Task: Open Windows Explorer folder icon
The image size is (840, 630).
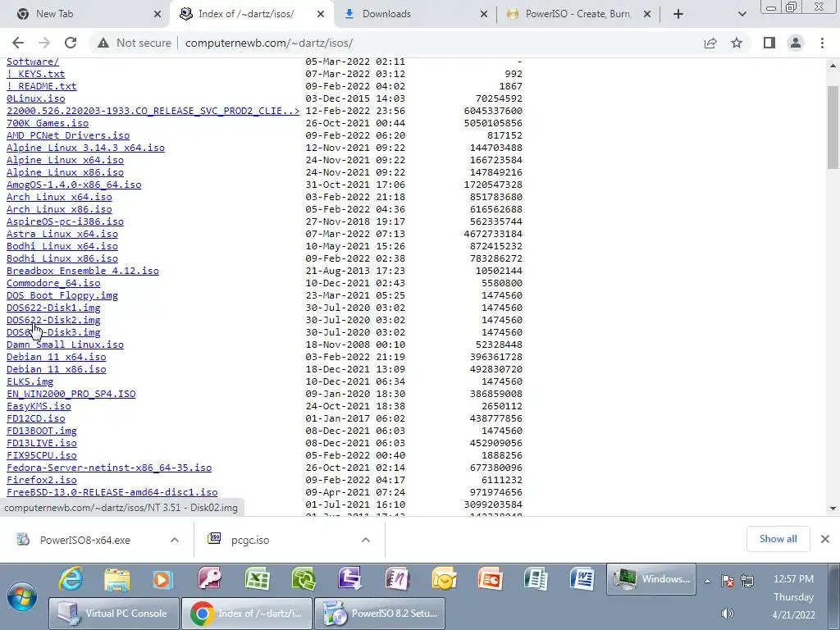Action: (x=116, y=580)
